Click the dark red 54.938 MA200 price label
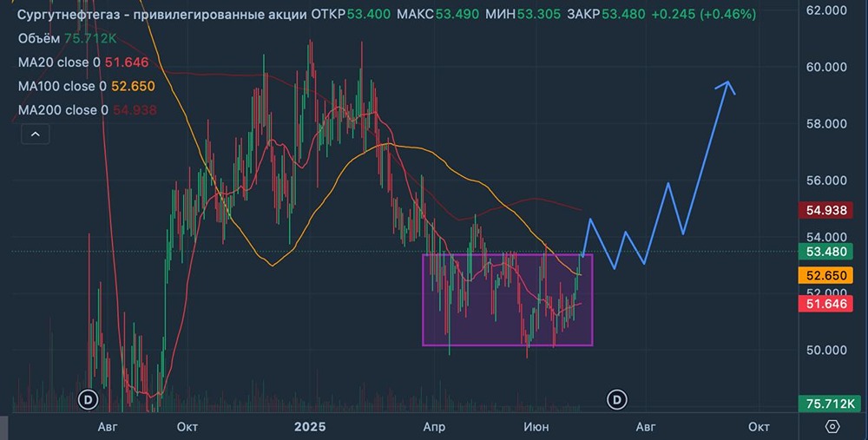 [x=825, y=210]
